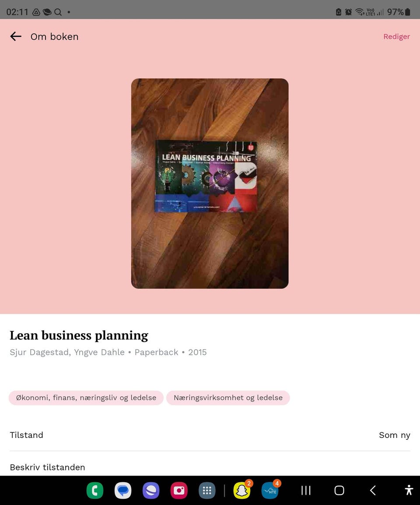Open the blue Messages app in the dock
The width and height of the screenshot is (420, 505).
point(123,490)
